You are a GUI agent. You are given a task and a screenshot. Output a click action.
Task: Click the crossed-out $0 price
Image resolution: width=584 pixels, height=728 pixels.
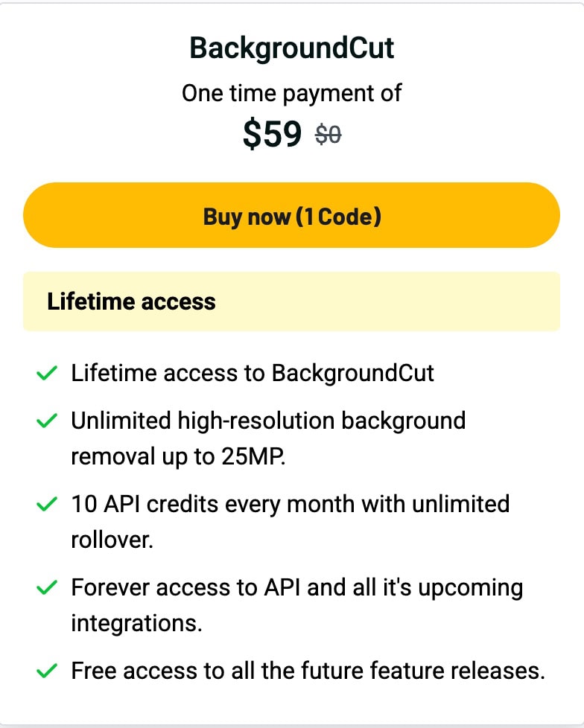coord(328,135)
